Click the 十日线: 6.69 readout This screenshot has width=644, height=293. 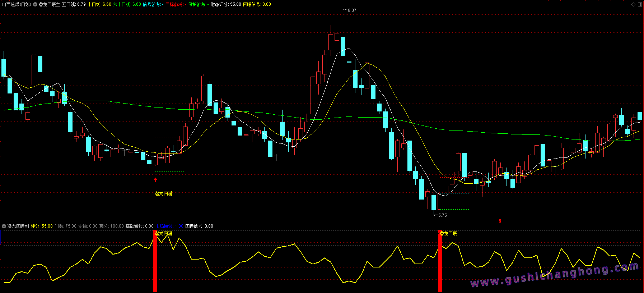click(x=99, y=5)
